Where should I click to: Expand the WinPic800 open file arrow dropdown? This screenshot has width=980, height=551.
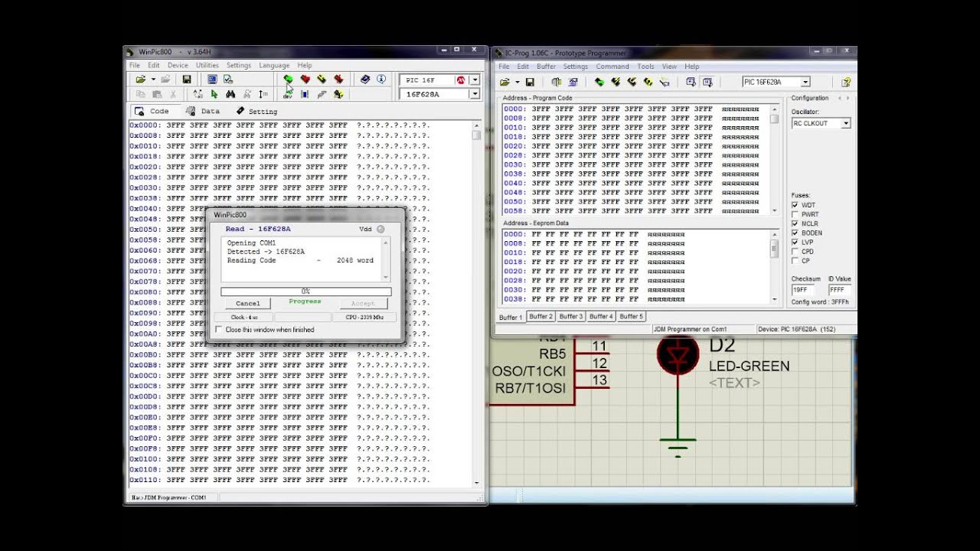tap(153, 80)
